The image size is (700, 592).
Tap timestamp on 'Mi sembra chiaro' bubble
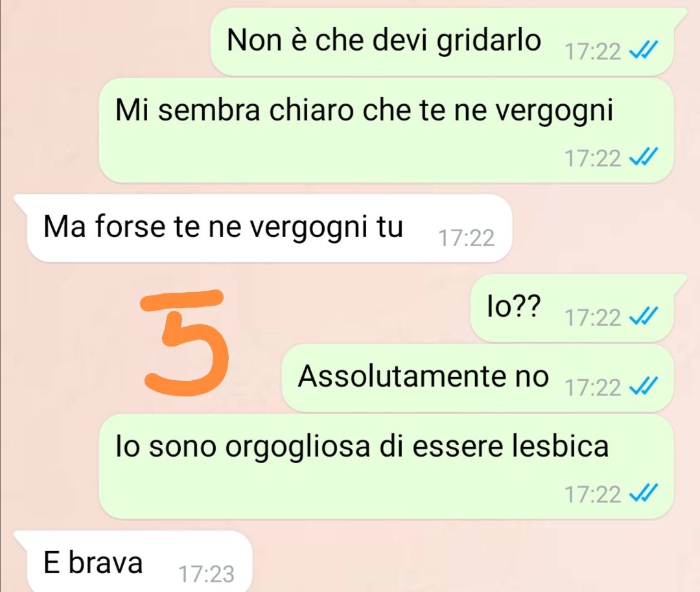(x=593, y=158)
